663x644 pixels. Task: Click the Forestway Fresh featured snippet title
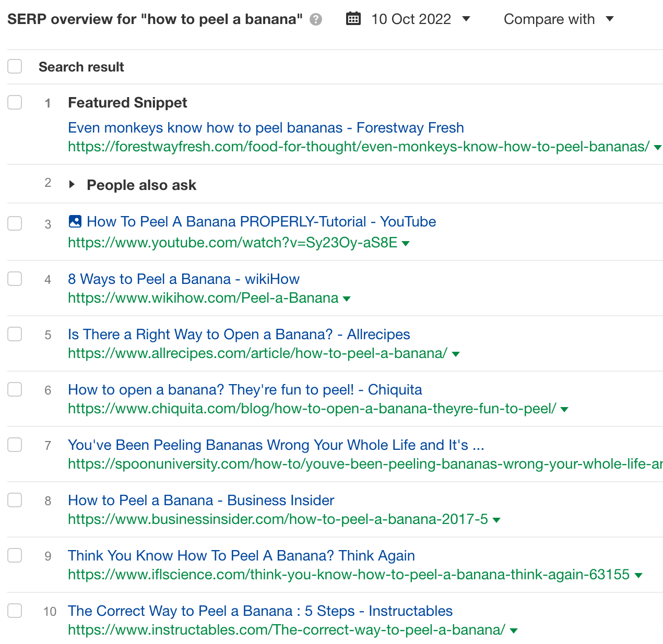pyautogui.click(x=265, y=127)
